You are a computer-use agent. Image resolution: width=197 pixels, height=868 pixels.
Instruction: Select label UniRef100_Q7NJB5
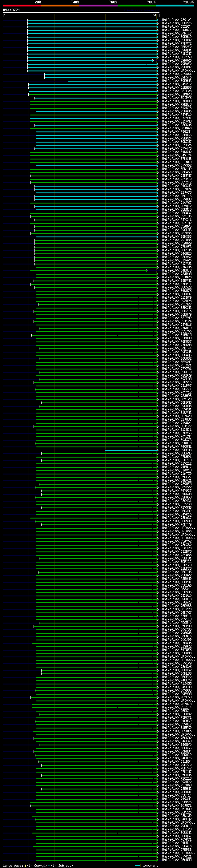pyautogui.click(x=176, y=267)
